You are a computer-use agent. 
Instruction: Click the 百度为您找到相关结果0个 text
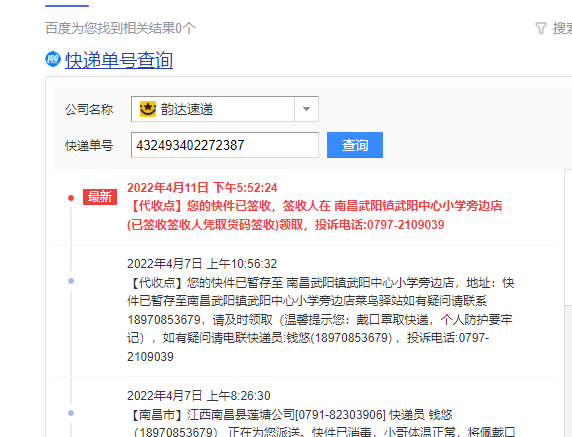(x=120, y=28)
